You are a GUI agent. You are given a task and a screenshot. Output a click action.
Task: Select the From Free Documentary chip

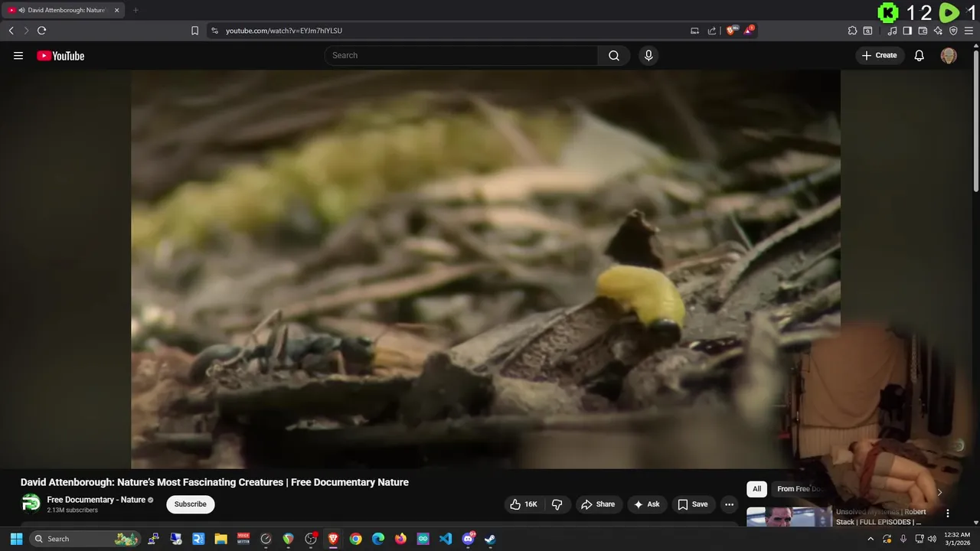click(x=799, y=489)
